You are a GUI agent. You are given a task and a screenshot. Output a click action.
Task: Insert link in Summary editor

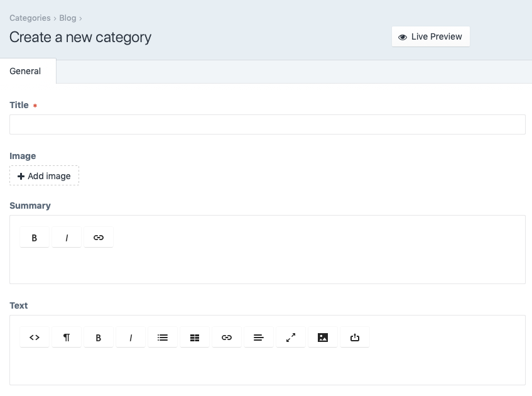point(99,238)
